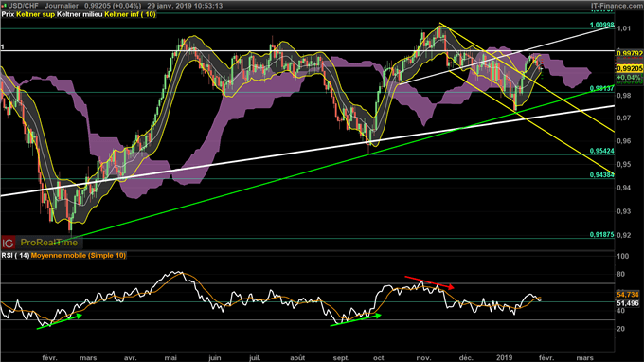Select the Journalier timeframe label

(62, 6)
